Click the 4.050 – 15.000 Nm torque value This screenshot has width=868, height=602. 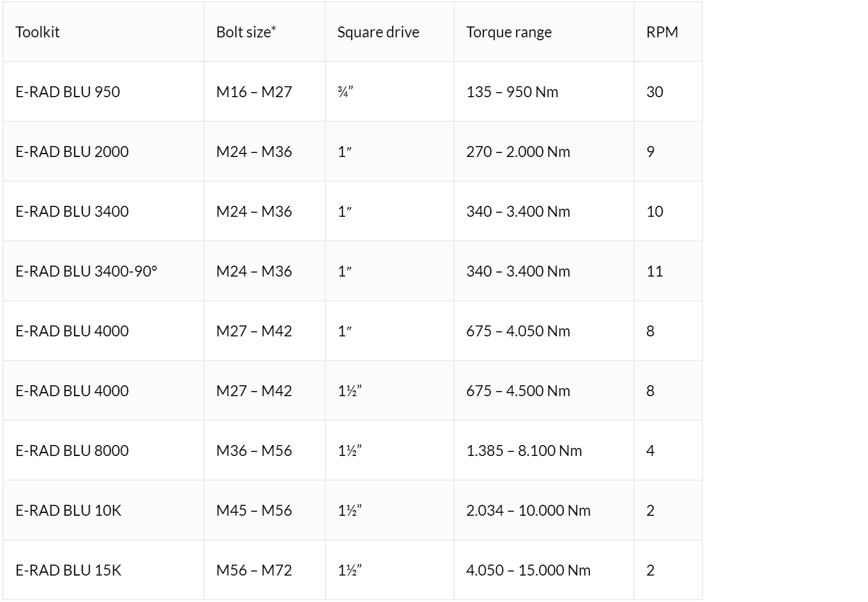click(528, 570)
